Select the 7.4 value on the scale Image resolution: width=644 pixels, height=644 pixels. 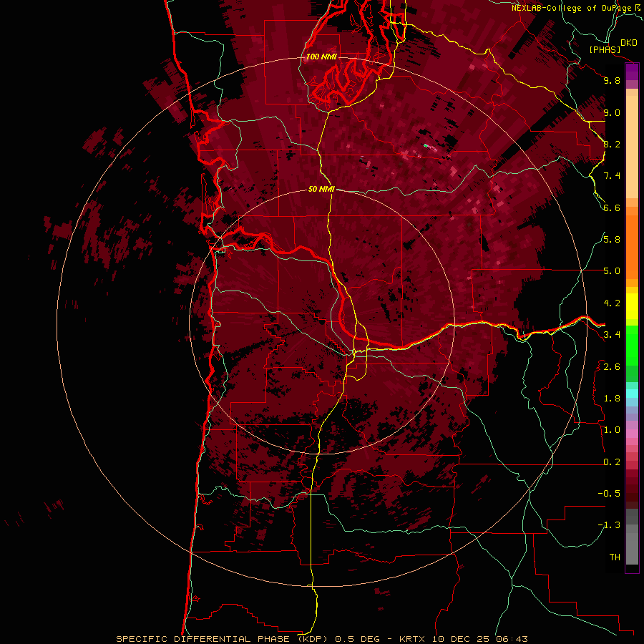612,176
